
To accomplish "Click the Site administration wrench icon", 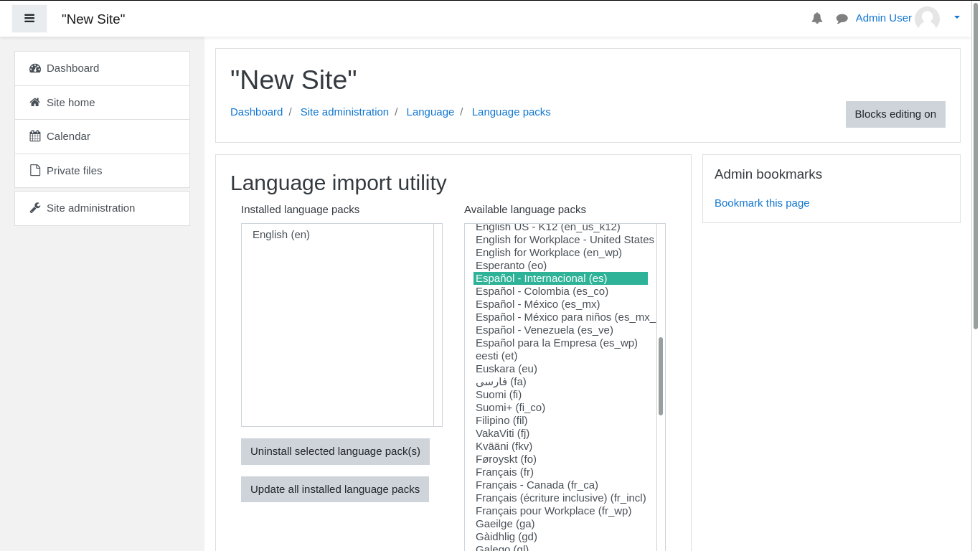I will 35,208.
